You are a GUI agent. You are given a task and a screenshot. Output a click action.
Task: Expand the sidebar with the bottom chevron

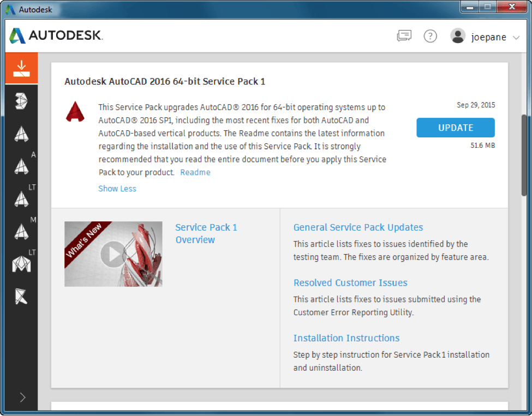22,397
